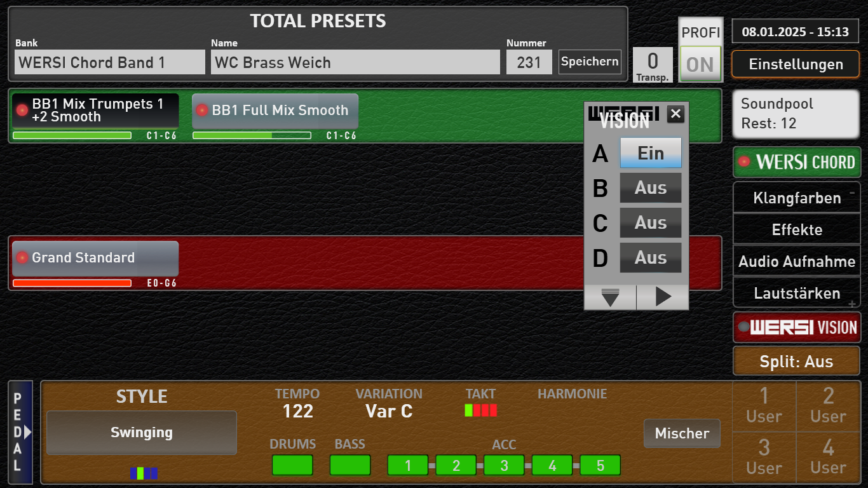Click the Transpose value display
The width and height of the screenshot is (868, 488).
click(653, 65)
